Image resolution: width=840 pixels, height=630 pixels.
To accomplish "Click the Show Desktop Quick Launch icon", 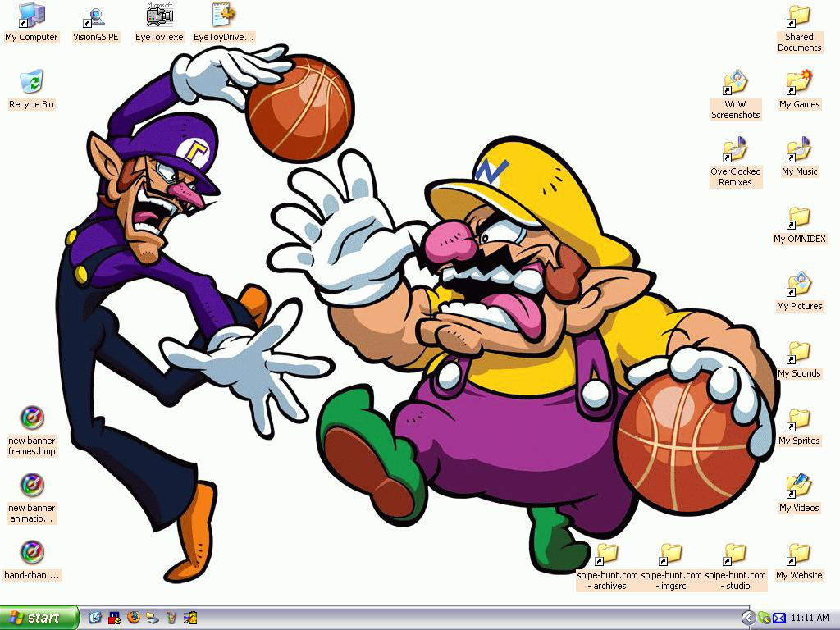I will 152,619.
